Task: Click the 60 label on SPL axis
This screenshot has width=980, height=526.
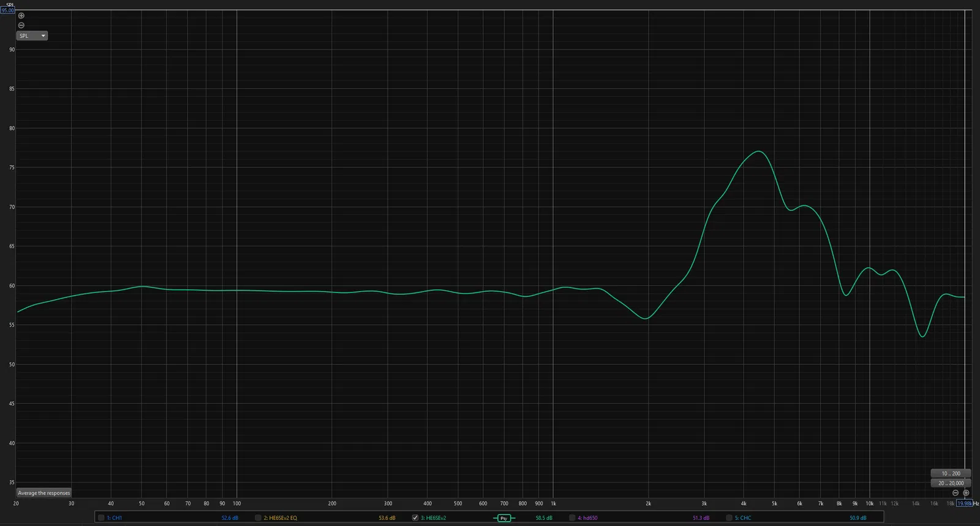Action: coord(12,286)
